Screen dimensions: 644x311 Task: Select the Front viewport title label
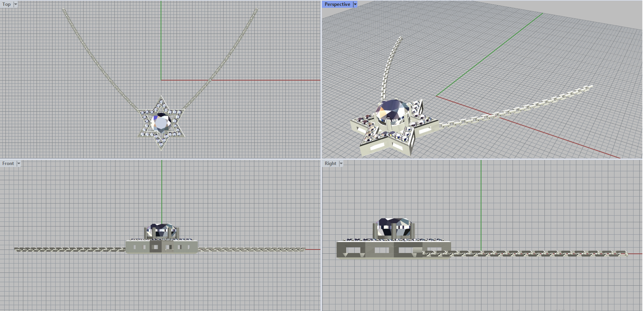coord(8,164)
